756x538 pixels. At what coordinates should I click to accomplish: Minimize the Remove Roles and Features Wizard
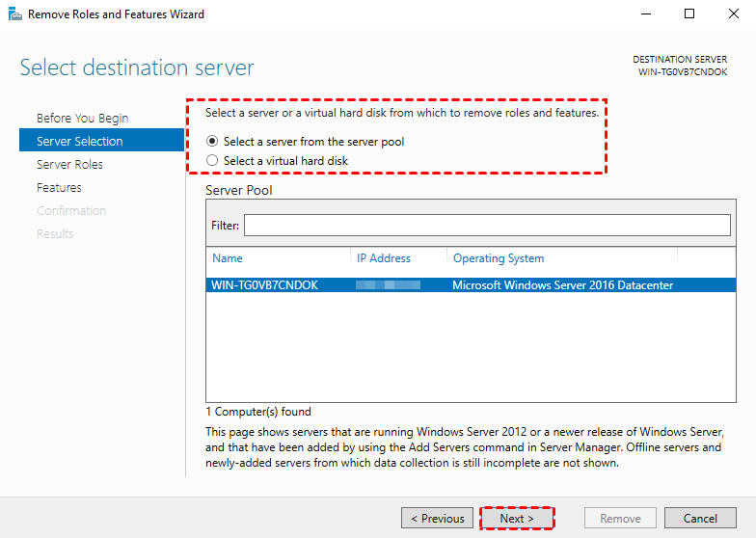click(x=646, y=14)
